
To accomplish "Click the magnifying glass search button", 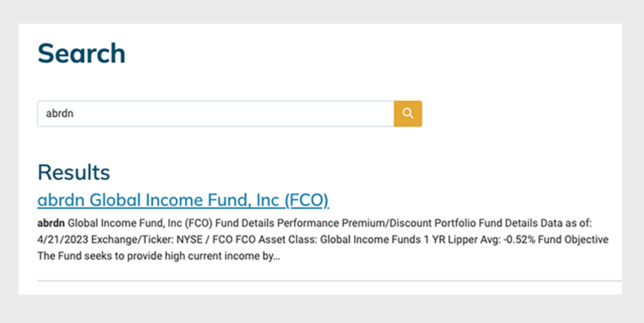I will (x=408, y=113).
